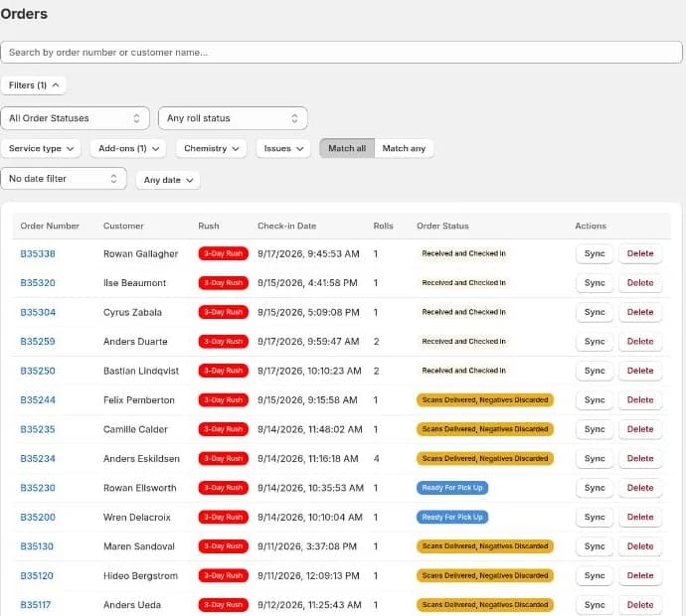Click customer name Wren Delacroix
686x616 pixels.
pos(137,518)
